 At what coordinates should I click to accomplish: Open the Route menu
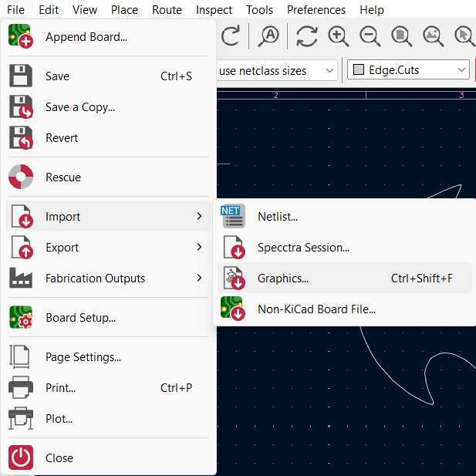167,10
